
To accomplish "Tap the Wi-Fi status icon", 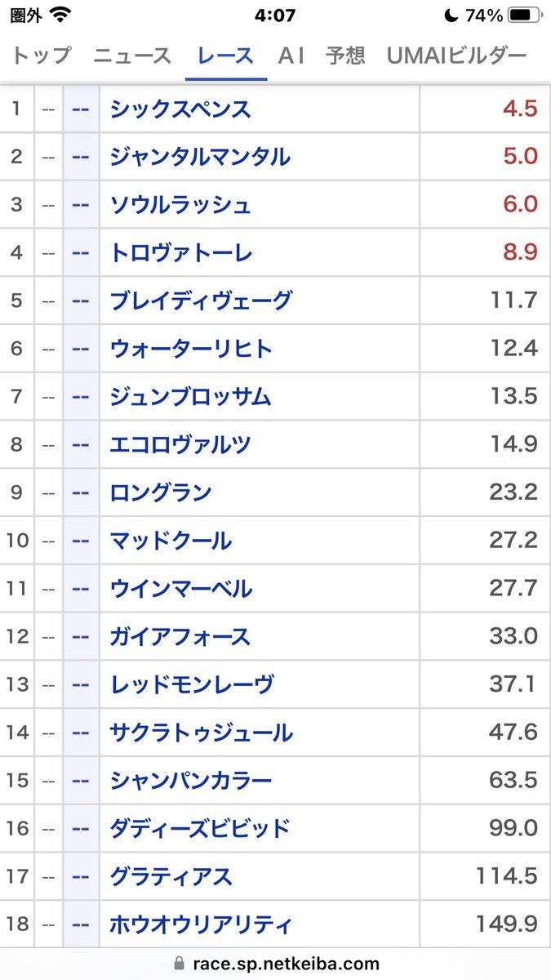I will click(x=60, y=15).
